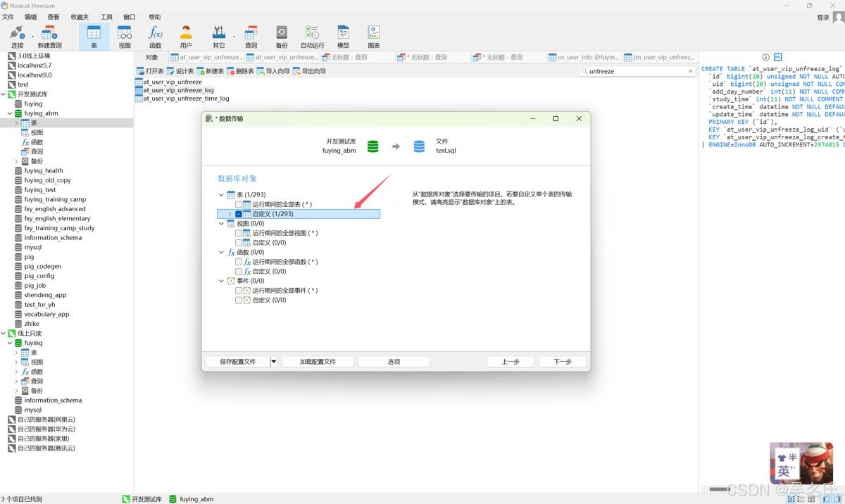845x504 pixels.
Task: Switch to the 对象 (Objects) tab
Action: [151, 58]
